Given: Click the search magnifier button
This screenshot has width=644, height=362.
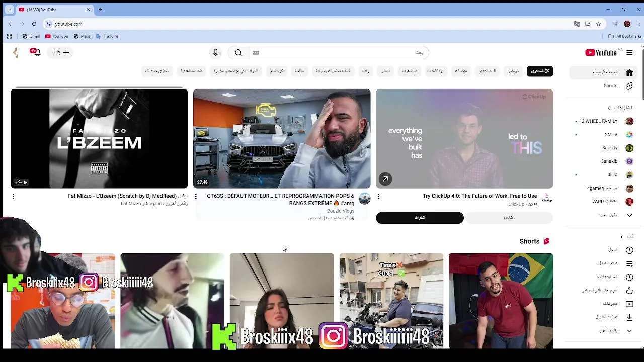Looking at the screenshot, I should (x=238, y=53).
